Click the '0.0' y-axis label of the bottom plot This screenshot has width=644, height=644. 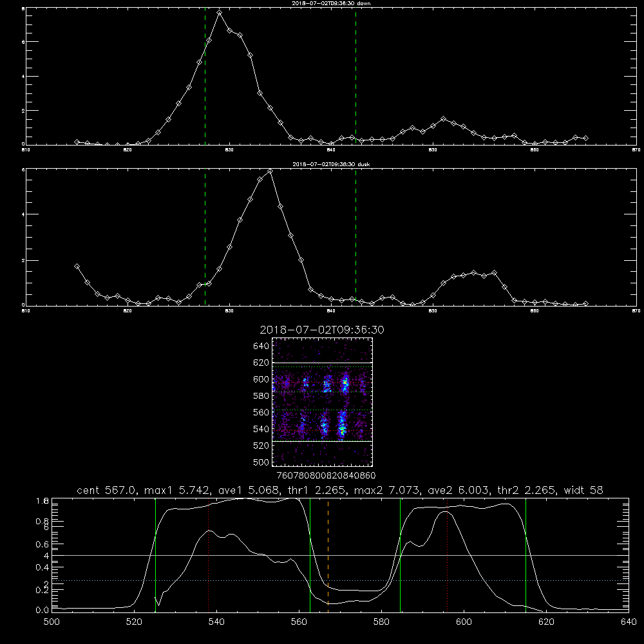(x=43, y=610)
